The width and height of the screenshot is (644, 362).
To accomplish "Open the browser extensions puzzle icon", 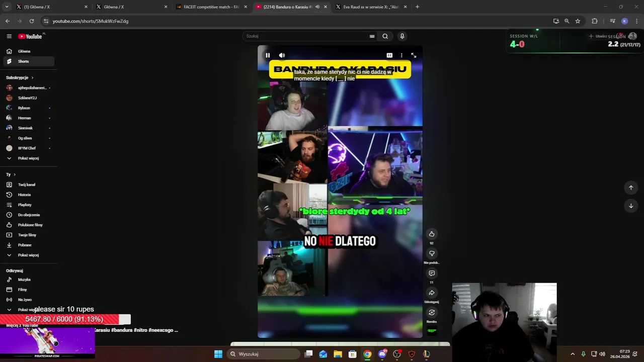I will click(595, 21).
